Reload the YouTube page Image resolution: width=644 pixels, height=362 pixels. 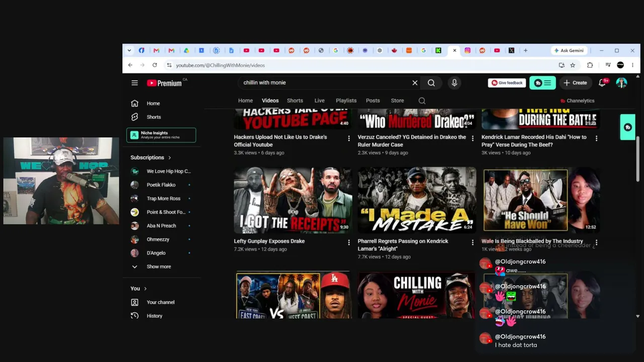pyautogui.click(x=154, y=65)
